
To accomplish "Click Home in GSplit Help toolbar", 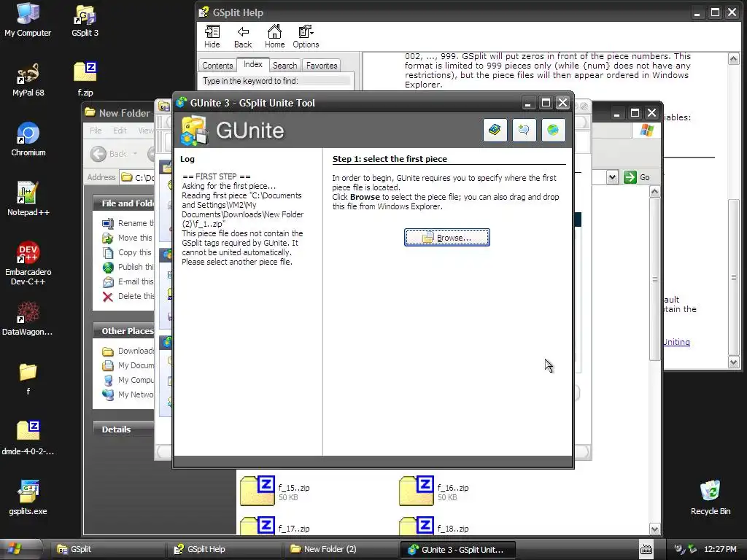I will (x=274, y=36).
